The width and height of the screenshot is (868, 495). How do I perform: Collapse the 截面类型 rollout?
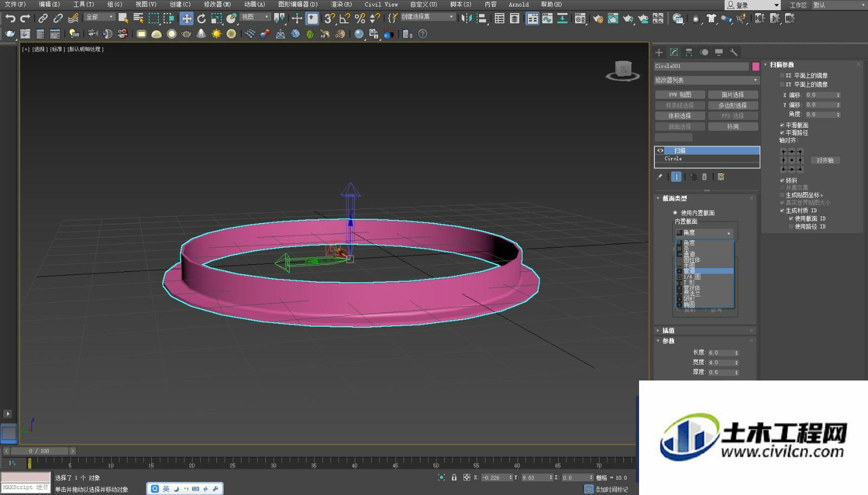pyautogui.click(x=674, y=198)
